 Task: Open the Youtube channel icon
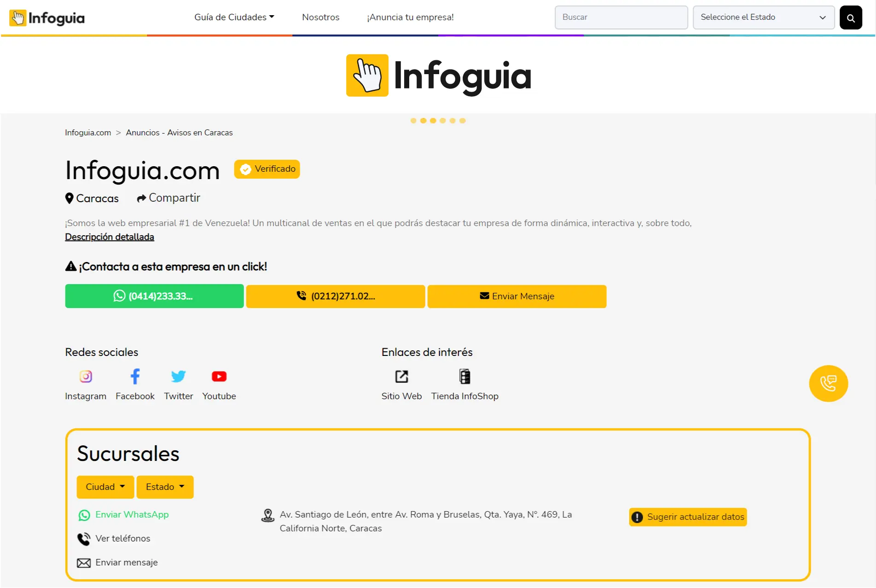tap(219, 377)
